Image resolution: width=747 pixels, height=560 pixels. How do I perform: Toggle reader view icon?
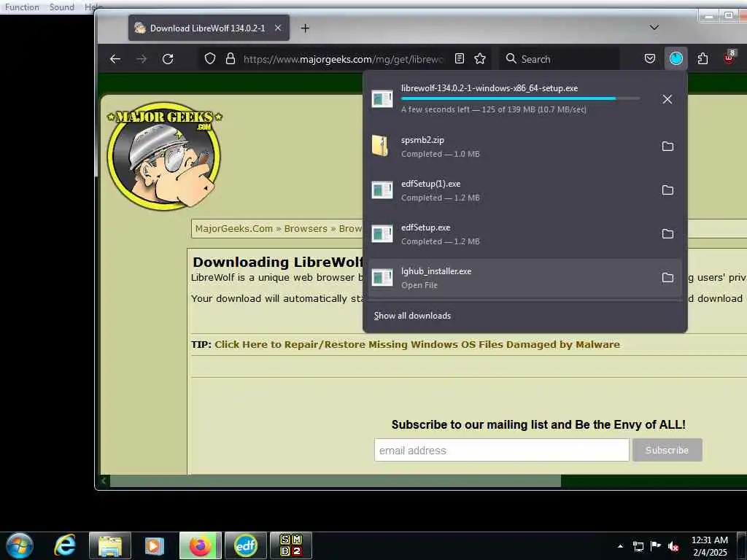click(x=460, y=58)
